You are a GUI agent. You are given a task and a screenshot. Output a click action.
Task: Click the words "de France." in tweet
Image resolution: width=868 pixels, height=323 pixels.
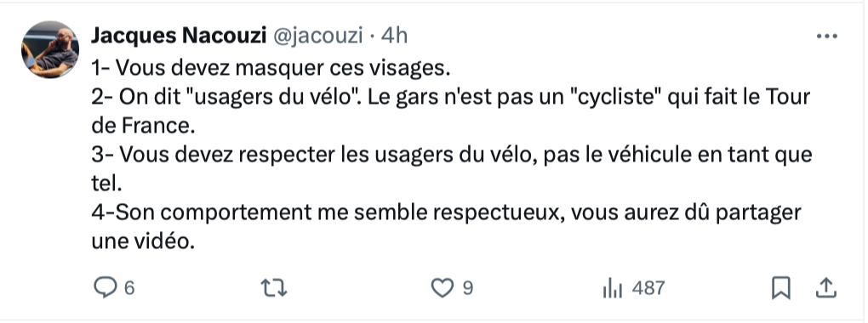coord(143,126)
